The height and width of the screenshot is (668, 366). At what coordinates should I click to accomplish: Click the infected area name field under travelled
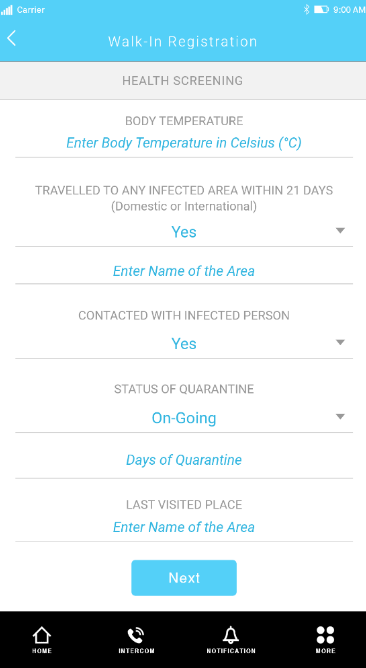184,271
